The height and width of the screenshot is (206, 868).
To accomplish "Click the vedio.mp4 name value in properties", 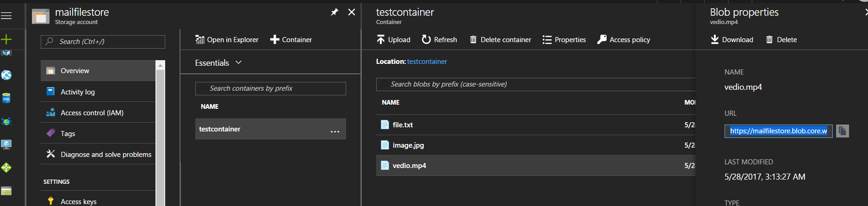I will (743, 87).
